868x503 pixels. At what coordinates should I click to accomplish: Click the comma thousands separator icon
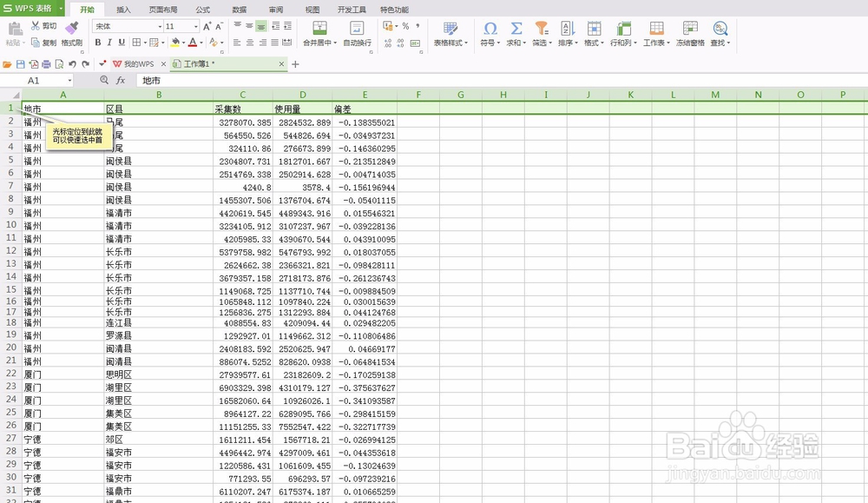coord(418,26)
